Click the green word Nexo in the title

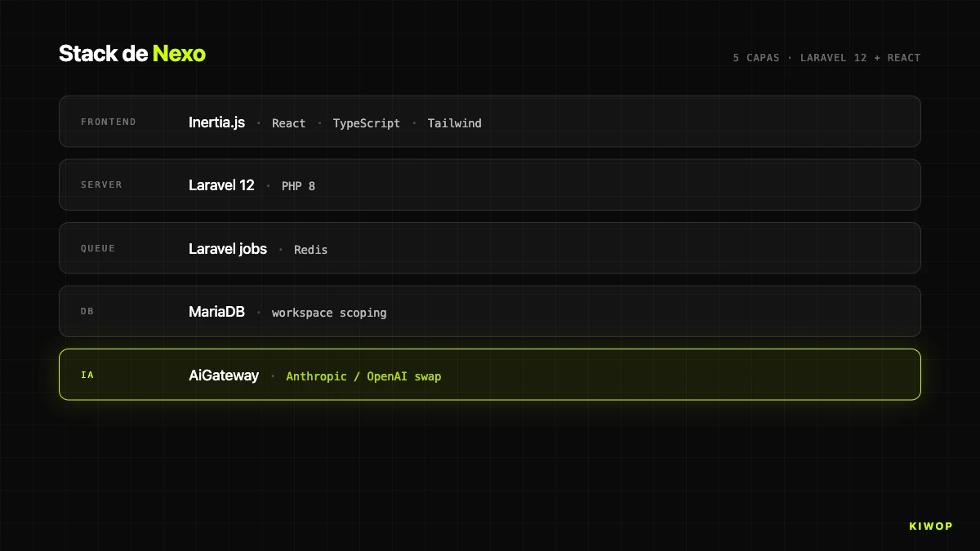point(179,54)
